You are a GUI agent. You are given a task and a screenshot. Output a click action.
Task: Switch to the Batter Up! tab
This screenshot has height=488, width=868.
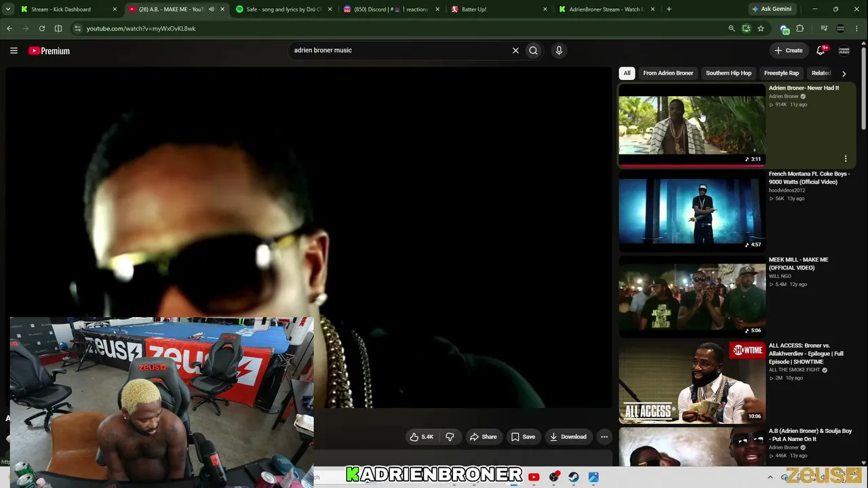[x=498, y=9]
